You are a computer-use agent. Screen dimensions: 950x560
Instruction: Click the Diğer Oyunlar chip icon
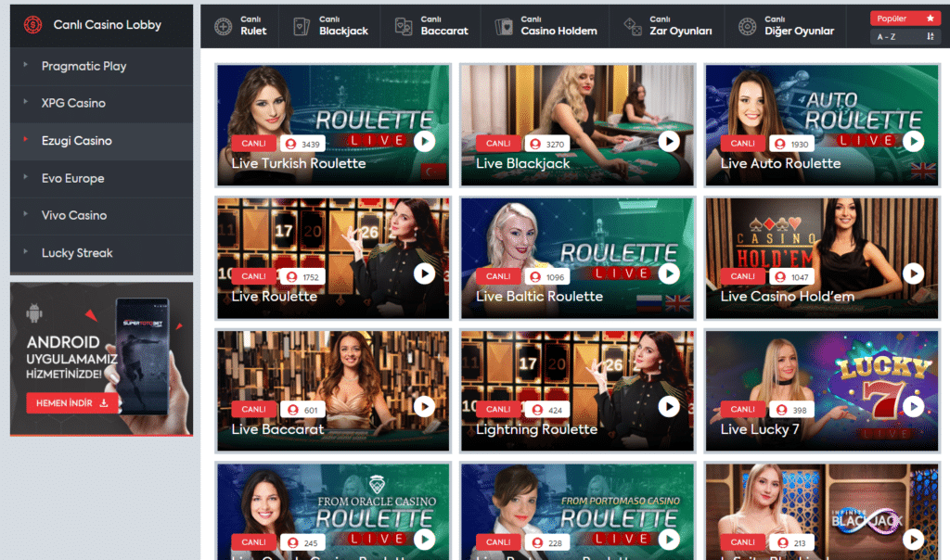tap(747, 27)
